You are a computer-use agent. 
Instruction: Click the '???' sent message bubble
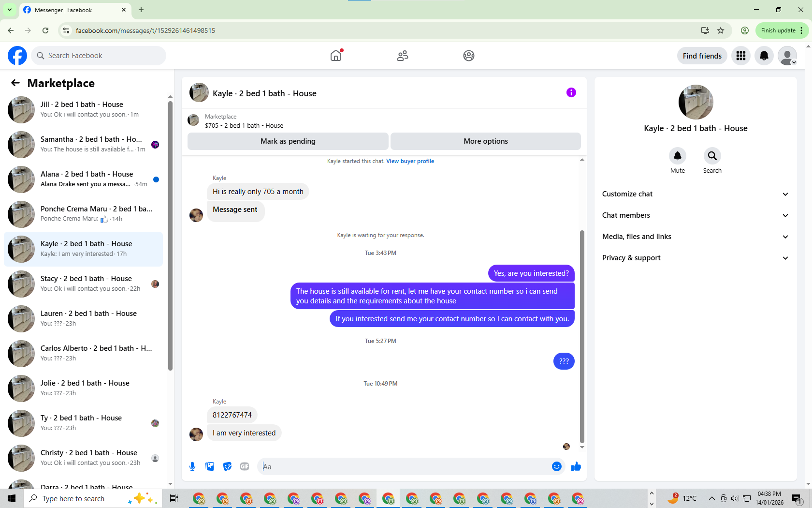pyautogui.click(x=564, y=361)
